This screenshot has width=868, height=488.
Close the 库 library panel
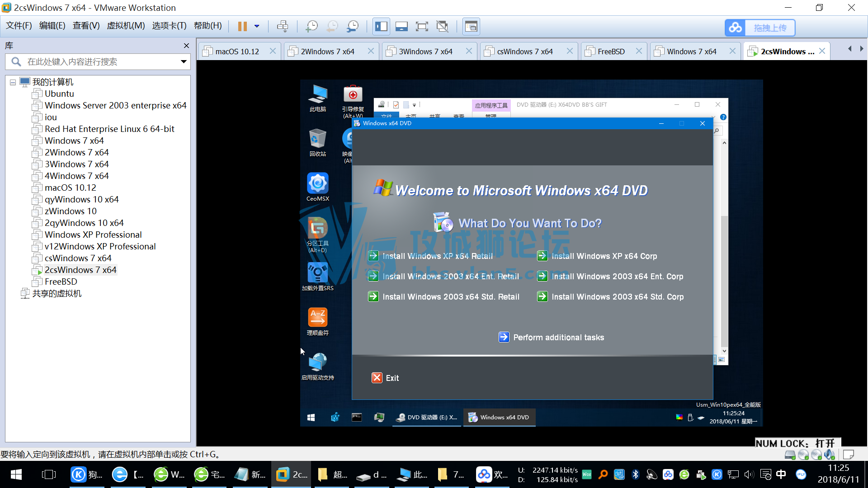[x=186, y=46]
